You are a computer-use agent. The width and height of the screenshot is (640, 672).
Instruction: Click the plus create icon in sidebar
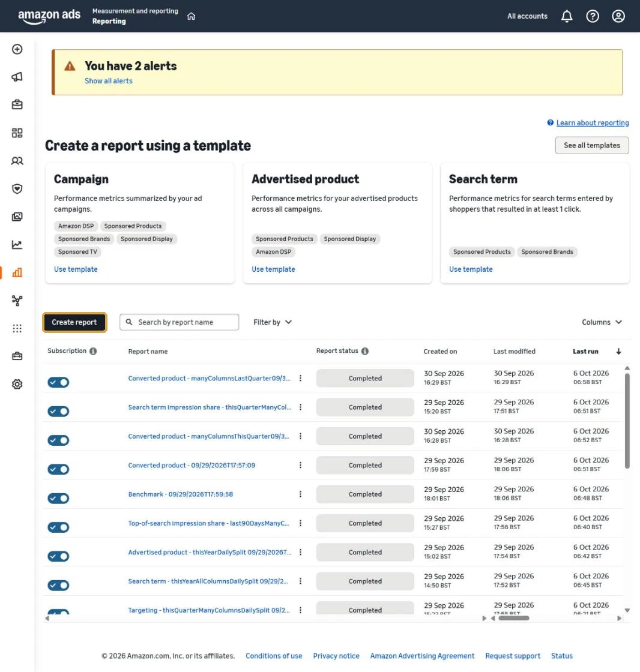coord(17,49)
